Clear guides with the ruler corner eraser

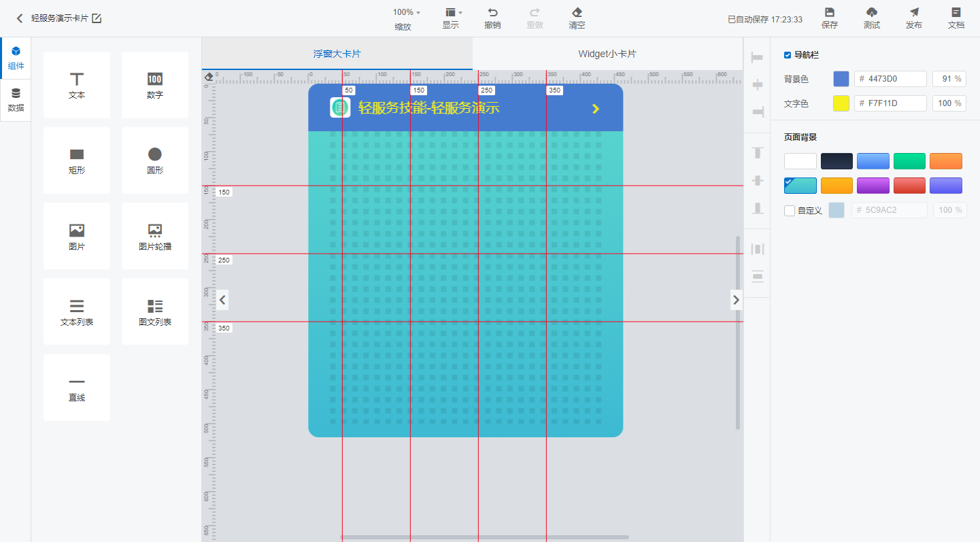click(x=209, y=77)
